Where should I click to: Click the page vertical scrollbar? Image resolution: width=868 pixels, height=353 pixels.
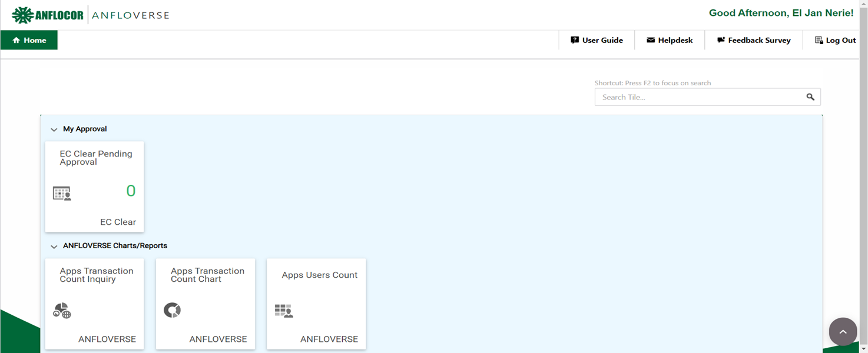point(863,176)
